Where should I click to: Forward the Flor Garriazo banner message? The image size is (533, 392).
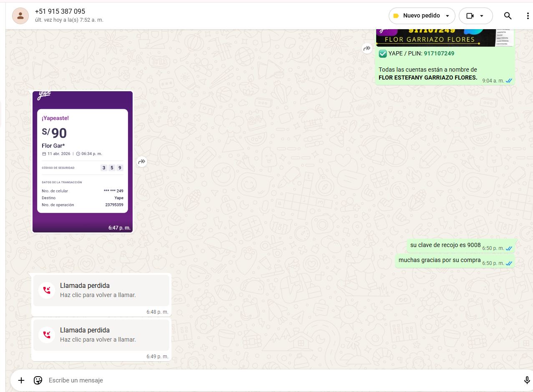click(367, 48)
